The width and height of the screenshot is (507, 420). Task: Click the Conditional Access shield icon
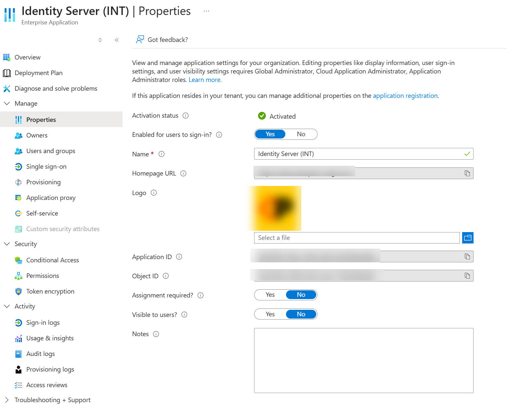(19, 260)
